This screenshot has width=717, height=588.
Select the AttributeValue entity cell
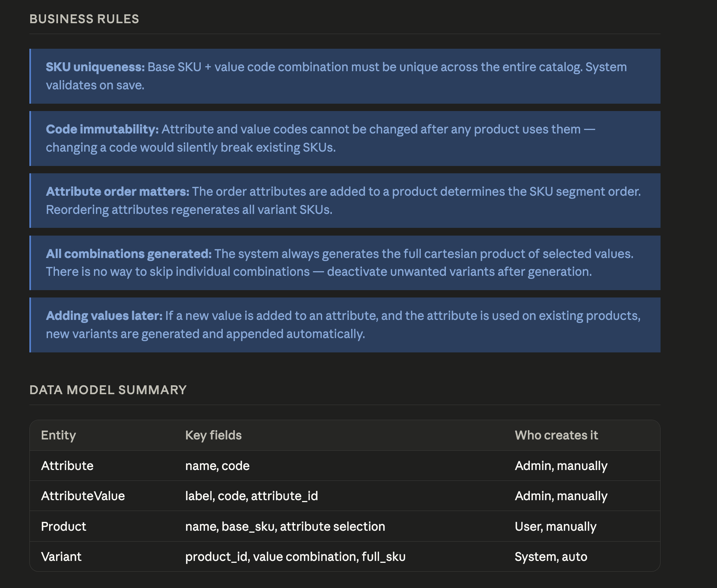(x=83, y=496)
